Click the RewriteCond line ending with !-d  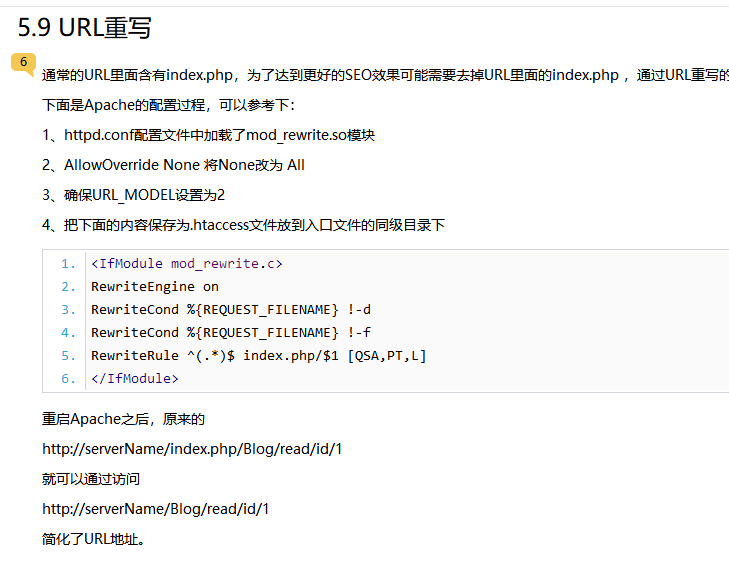[x=231, y=310]
